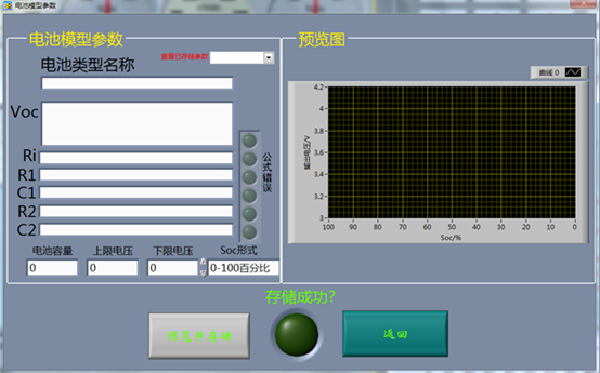This screenshot has height=373, width=600.
Task: Click the formula error LED beside R1
Action: (250, 178)
